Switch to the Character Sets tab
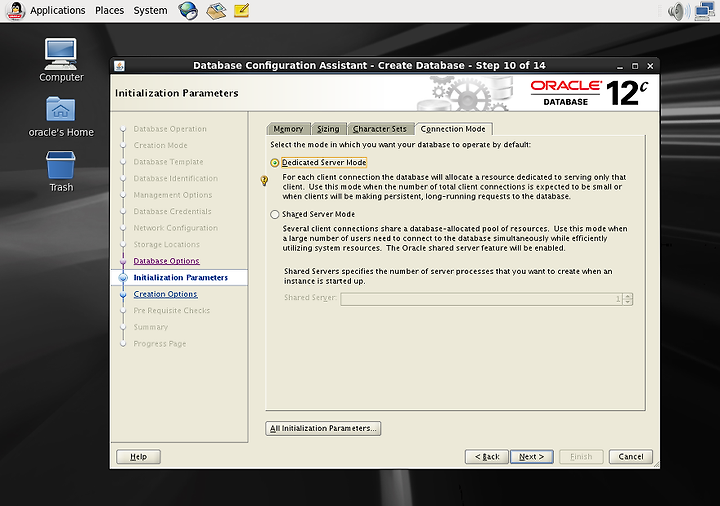Viewport: 720px width, 506px height. pyautogui.click(x=380, y=129)
